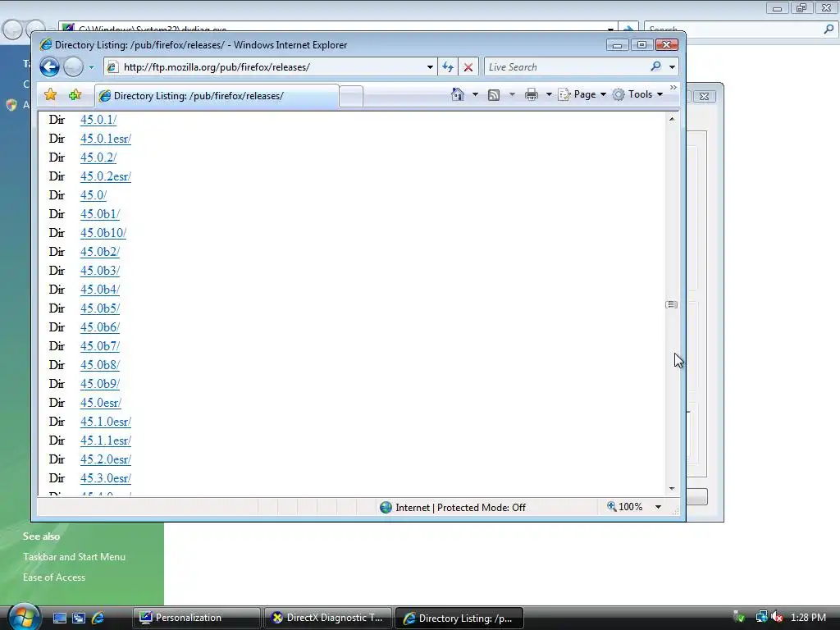Launch Internet Explorer from quick launch

98,618
